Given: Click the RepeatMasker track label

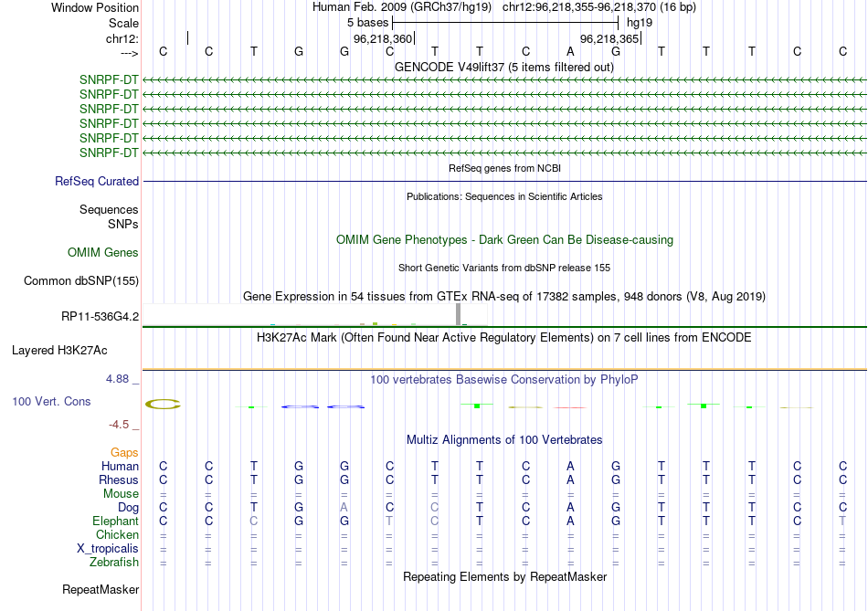Looking at the screenshot, I should (101, 589).
